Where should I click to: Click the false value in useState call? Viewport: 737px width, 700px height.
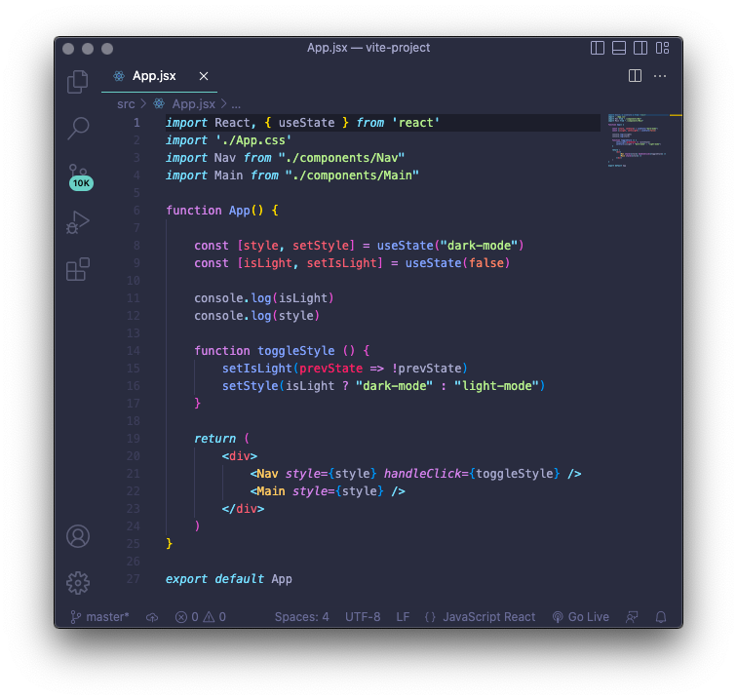click(486, 263)
